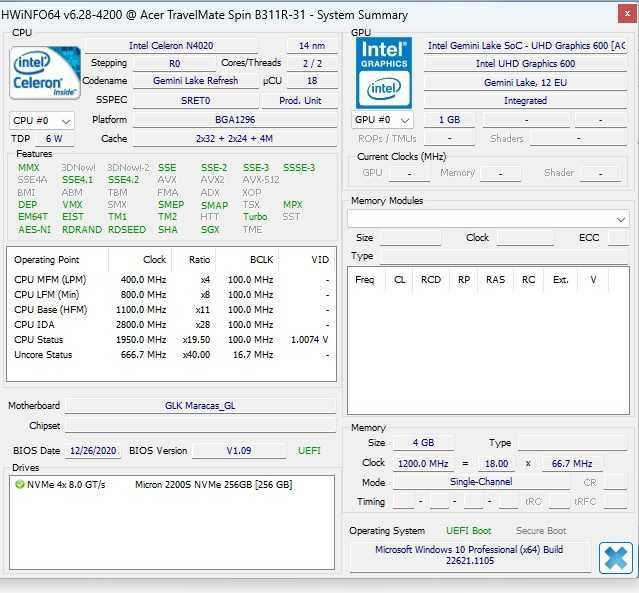Screen dimensions: 639x593
Task: Click the Freq column header in memory table
Action: pos(364,280)
